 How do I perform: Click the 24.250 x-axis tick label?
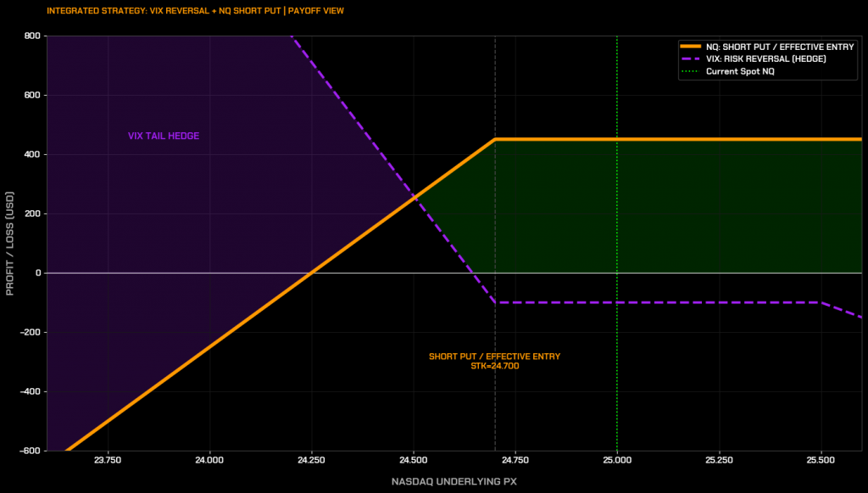310,461
